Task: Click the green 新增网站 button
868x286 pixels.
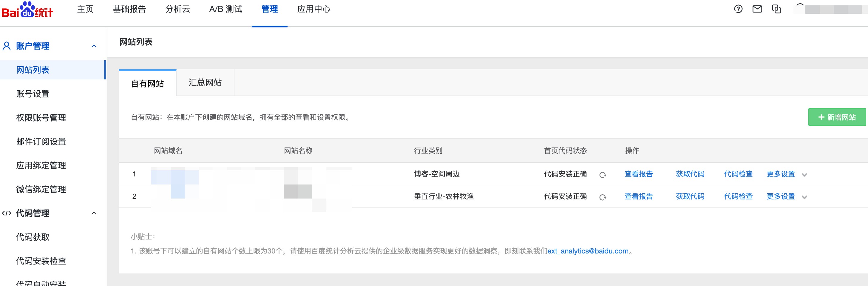Action: pos(837,117)
